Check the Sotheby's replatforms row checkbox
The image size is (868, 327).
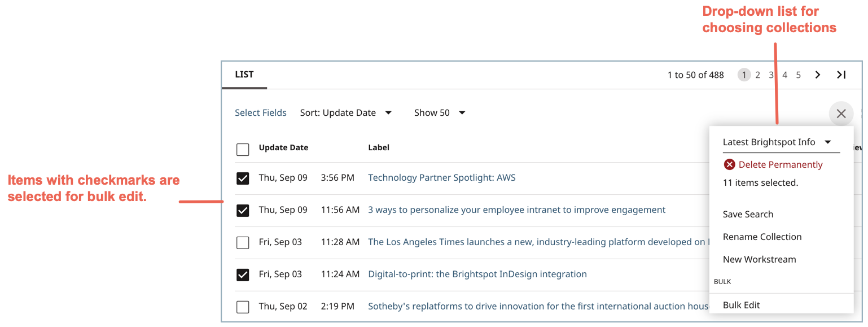243,307
